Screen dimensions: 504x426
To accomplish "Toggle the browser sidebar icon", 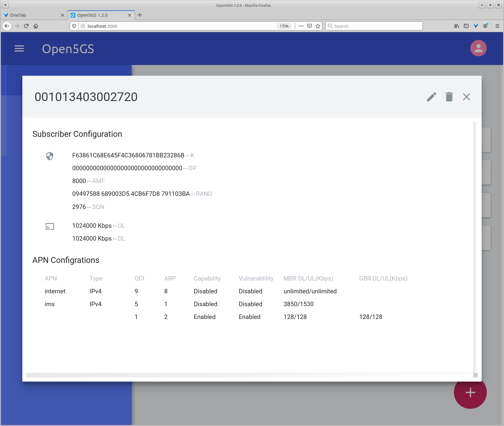I will pyautogui.click(x=466, y=26).
